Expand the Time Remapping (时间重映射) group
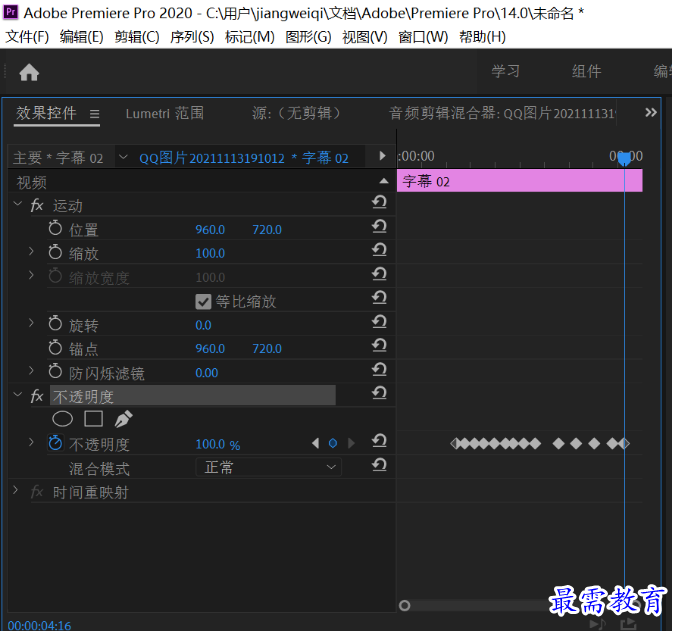Image resolution: width=673 pixels, height=632 pixels. coord(15,490)
